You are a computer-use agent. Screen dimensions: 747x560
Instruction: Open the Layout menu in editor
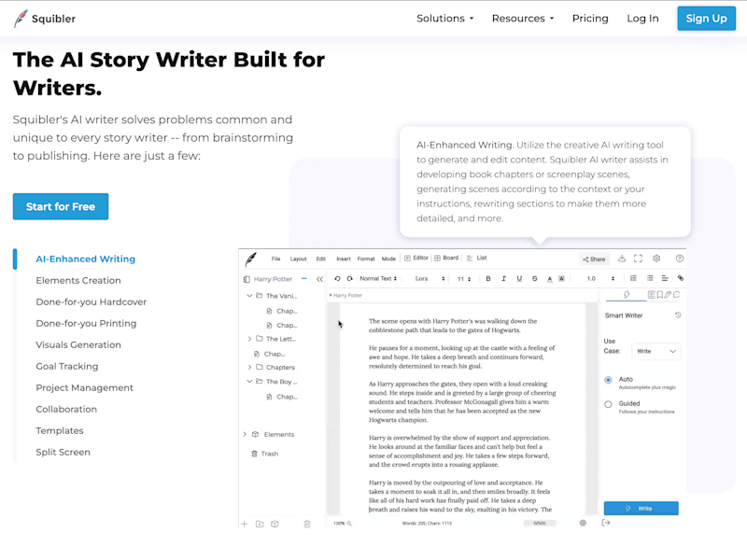[x=298, y=259]
